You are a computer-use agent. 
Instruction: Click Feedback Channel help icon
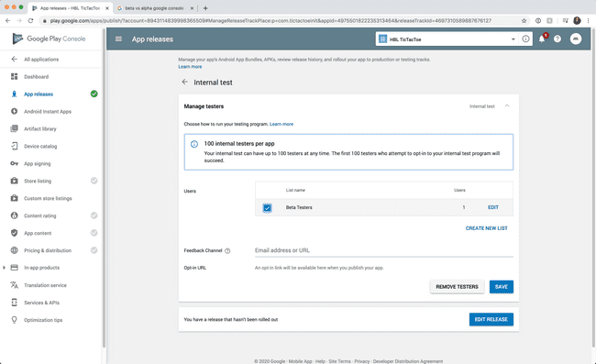click(227, 251)
